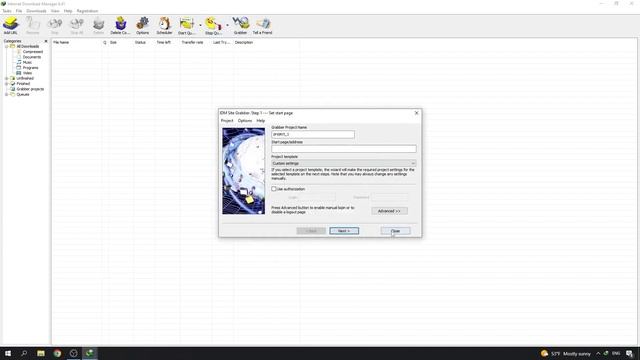Image resolution: width=640 pixels, height=360 pixels.
Task: Open the File menu in main window
Action: pos(19,11)
